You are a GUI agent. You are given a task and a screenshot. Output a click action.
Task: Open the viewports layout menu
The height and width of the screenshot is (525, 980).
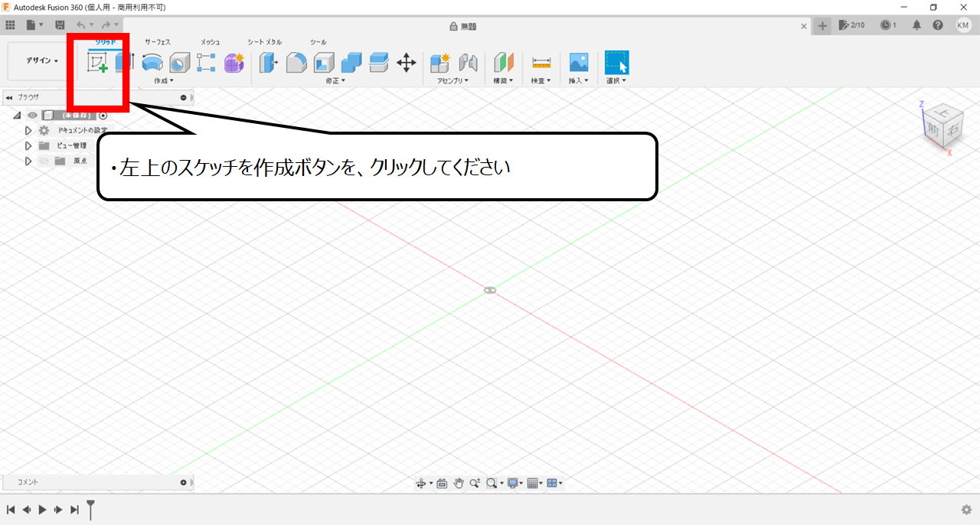pos(554,483)
